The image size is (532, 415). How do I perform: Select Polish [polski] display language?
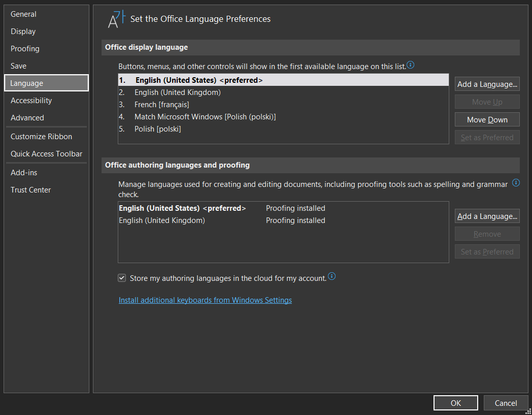coord(283,129)
